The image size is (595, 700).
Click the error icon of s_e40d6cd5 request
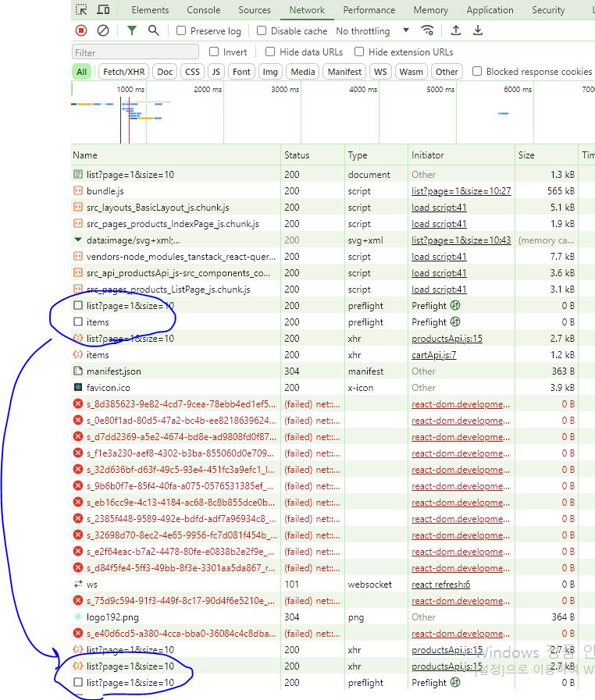pos(78,634)
